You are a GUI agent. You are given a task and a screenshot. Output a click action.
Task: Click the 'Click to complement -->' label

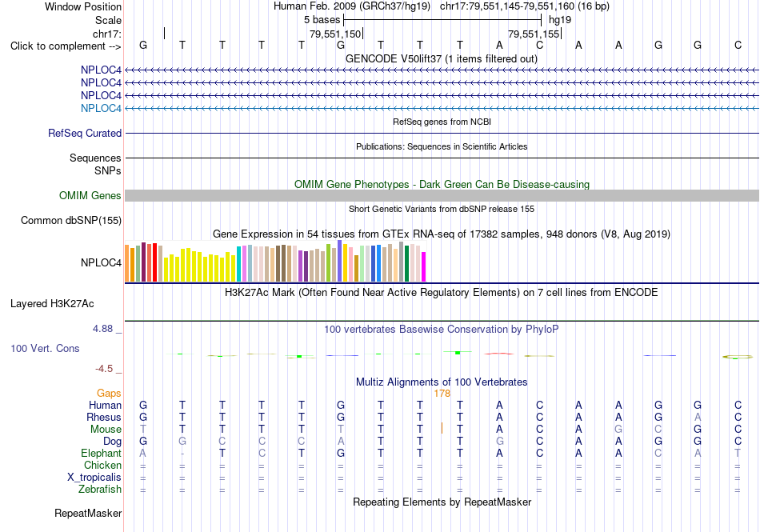point(66,46)
